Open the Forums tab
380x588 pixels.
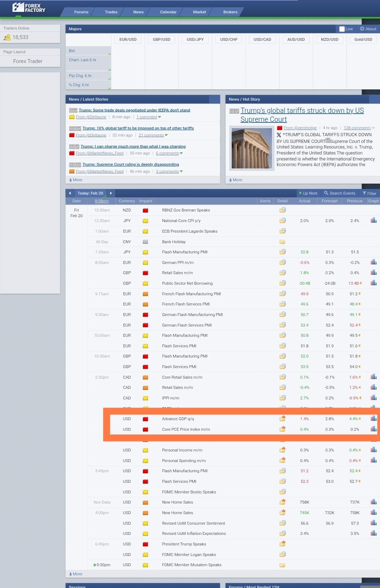coord(81,12)
